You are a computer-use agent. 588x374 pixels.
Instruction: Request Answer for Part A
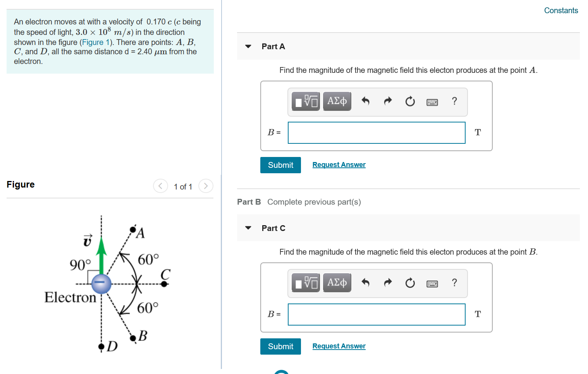pos(339,164)
